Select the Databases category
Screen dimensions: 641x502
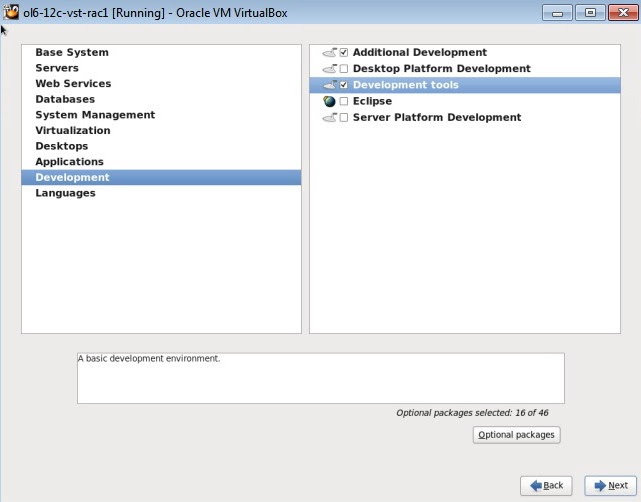(x=161, y=99)
